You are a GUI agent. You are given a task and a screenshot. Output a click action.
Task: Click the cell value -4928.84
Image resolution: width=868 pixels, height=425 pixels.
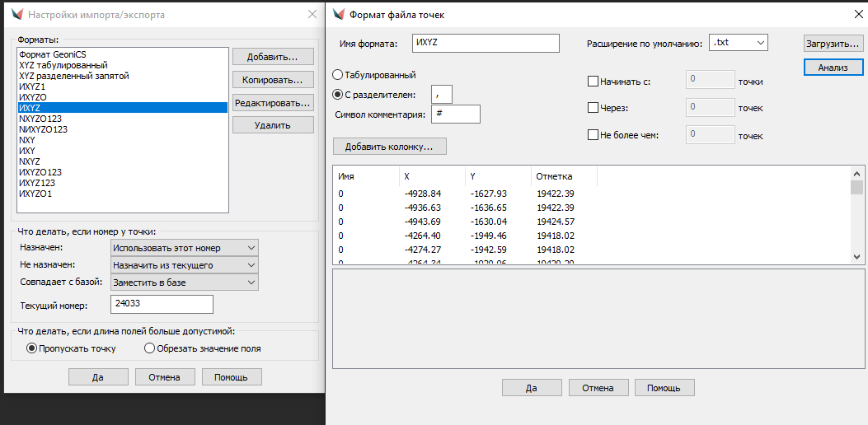(x=423, y=194)
